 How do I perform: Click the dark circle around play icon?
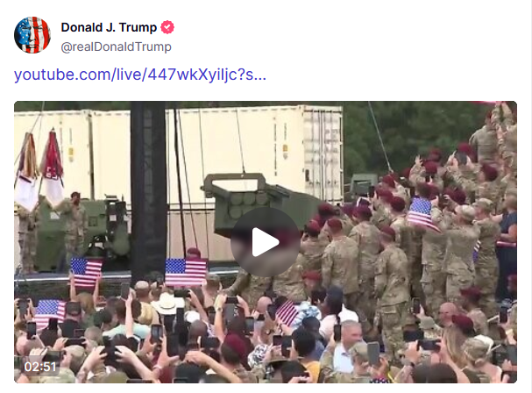click(x=266, y=242)
